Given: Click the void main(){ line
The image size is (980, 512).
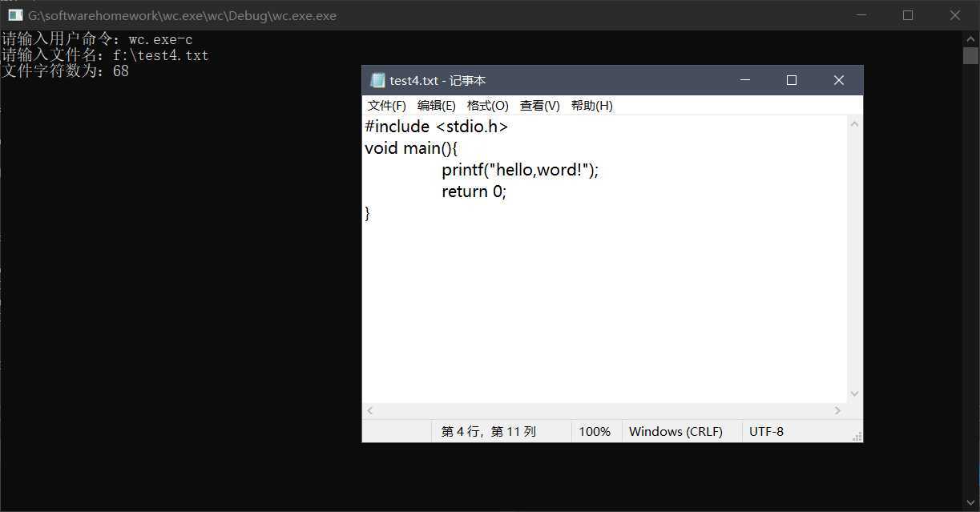Looking at the screenshot, I should point(411,148).
